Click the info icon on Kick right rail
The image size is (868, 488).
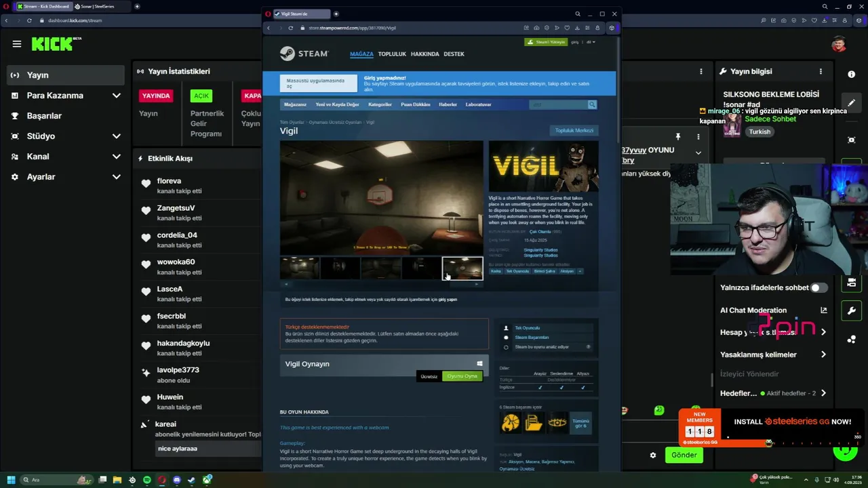click(x=852, y=75)
